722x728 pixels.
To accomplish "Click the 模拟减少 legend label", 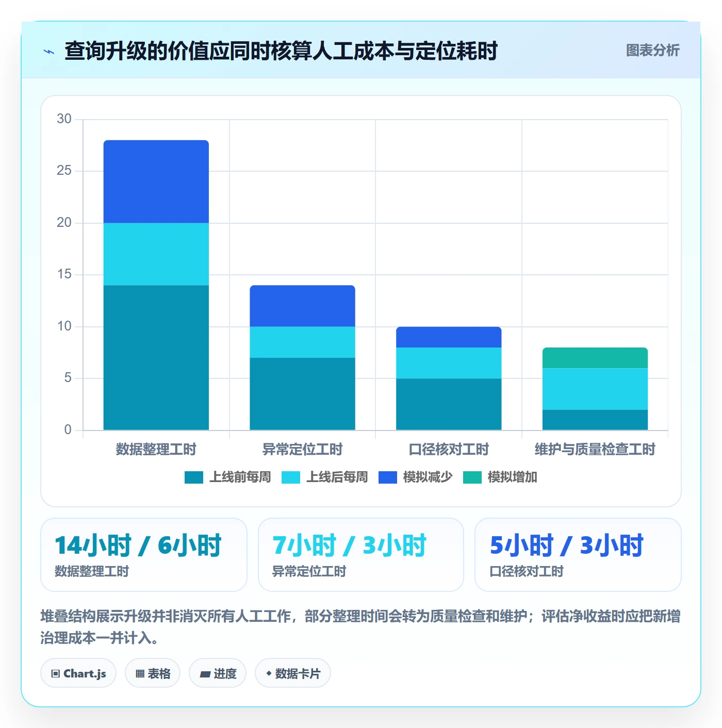I will point(428,477).
